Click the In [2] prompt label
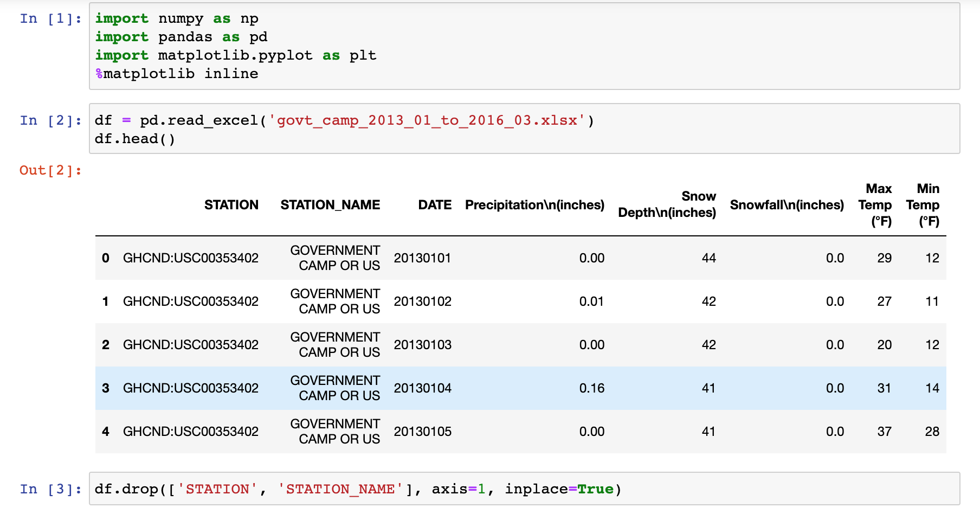Viewport: 980px width, 514px height. [x=50, y=120]
